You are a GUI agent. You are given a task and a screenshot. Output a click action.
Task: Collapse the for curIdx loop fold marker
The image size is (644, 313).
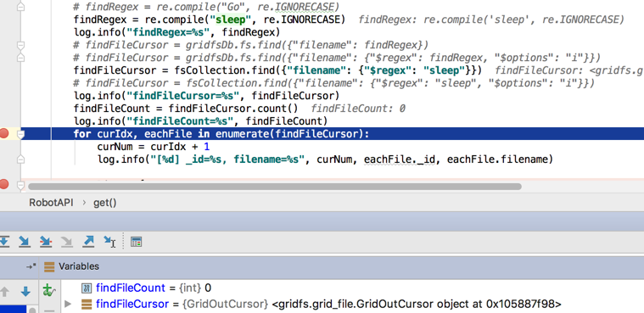[x=20, y=134]
